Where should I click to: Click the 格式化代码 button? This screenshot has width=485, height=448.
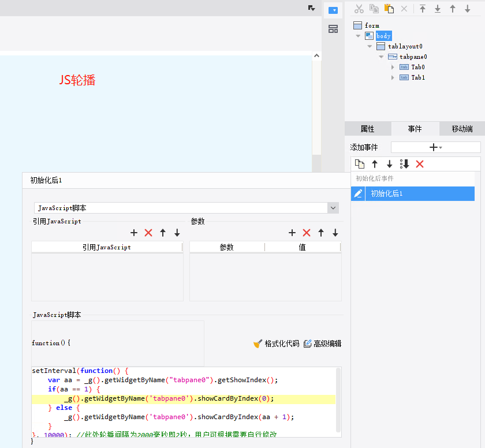click(276, 344)
